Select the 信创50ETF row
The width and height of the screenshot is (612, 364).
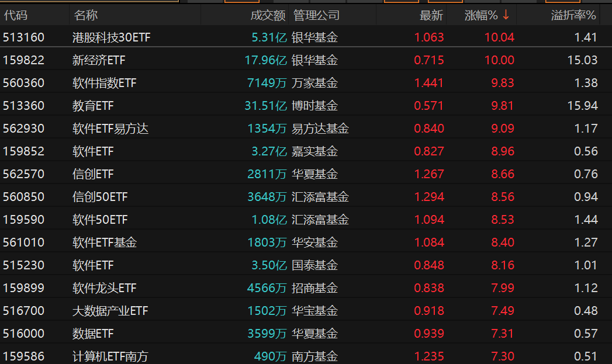click(306, 197)
